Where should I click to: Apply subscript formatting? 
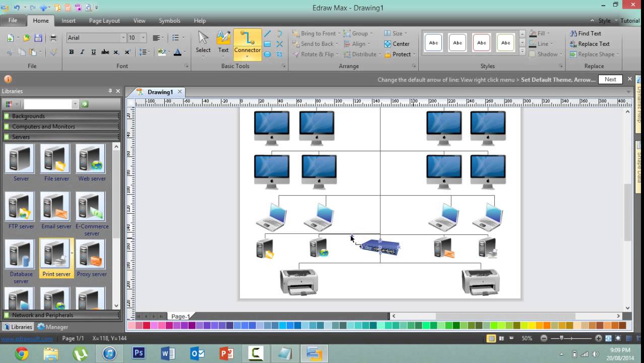116,52
